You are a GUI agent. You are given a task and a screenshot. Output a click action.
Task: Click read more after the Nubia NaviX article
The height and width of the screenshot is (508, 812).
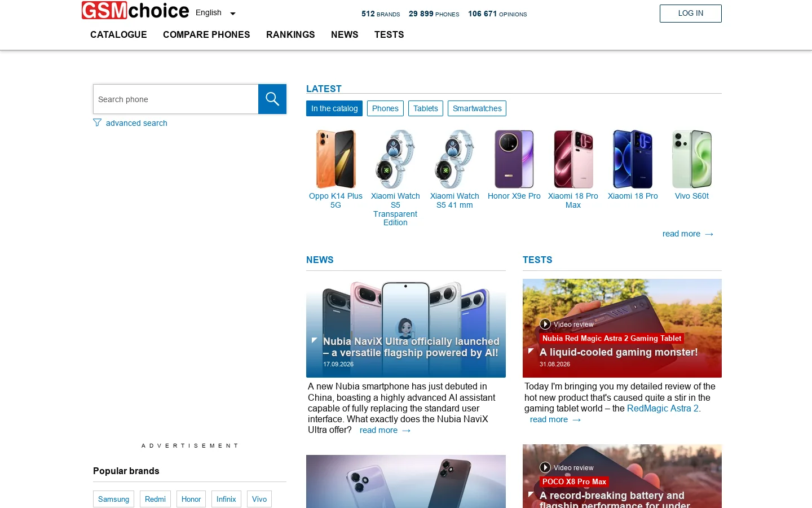385,430
